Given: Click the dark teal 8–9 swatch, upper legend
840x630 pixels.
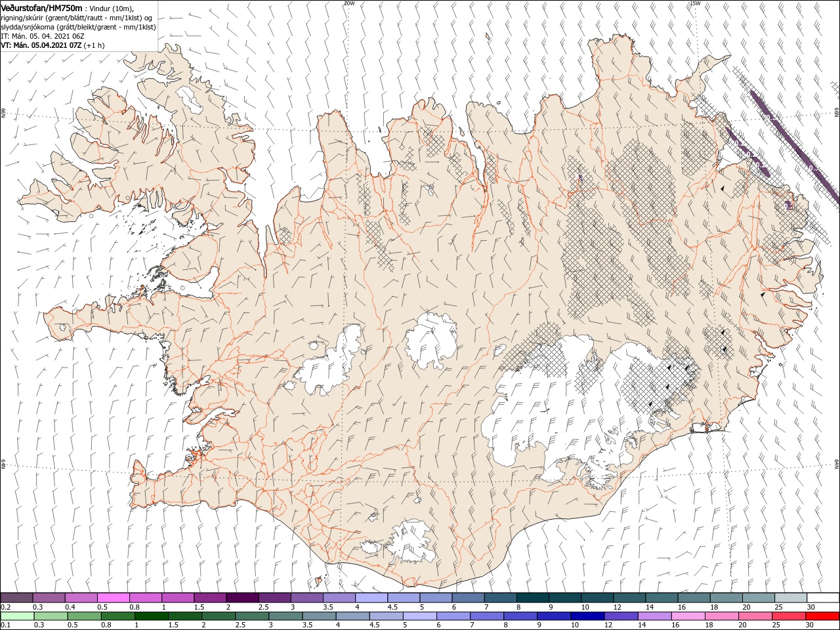Looking at the screenshot, I should click(x=534, y=598).
